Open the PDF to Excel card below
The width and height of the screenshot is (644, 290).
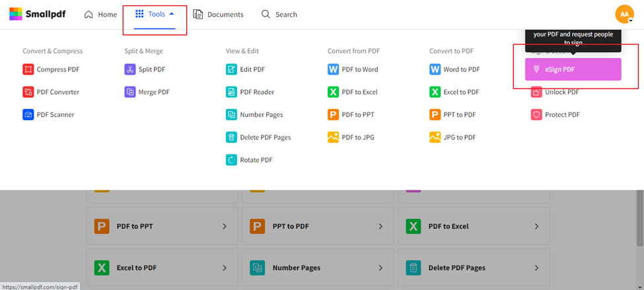[x=474, y=226]
